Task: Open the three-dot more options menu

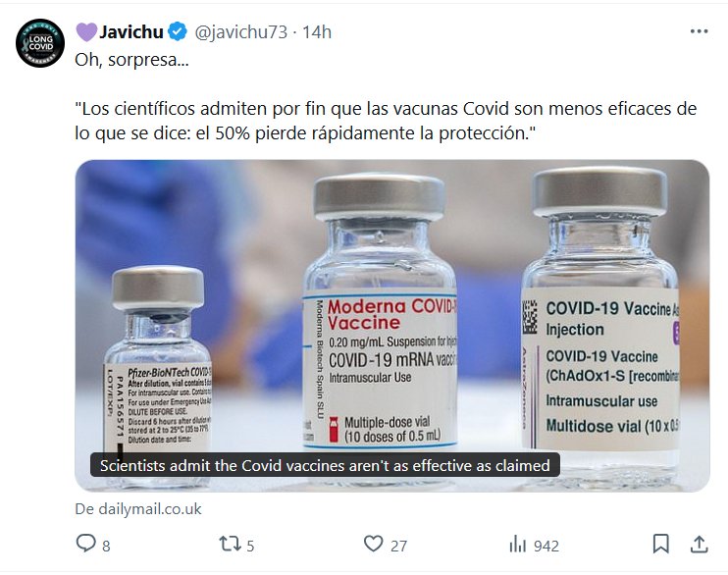Action: [699, 31]
